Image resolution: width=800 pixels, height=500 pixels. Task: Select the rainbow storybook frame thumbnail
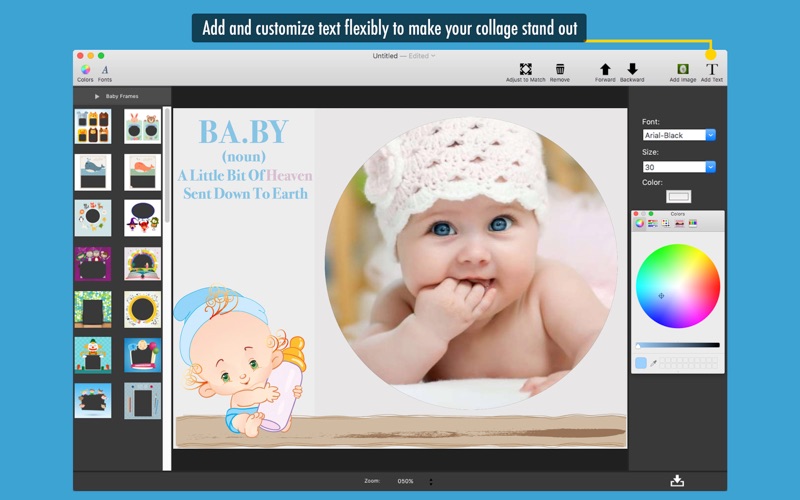point(142,264)
